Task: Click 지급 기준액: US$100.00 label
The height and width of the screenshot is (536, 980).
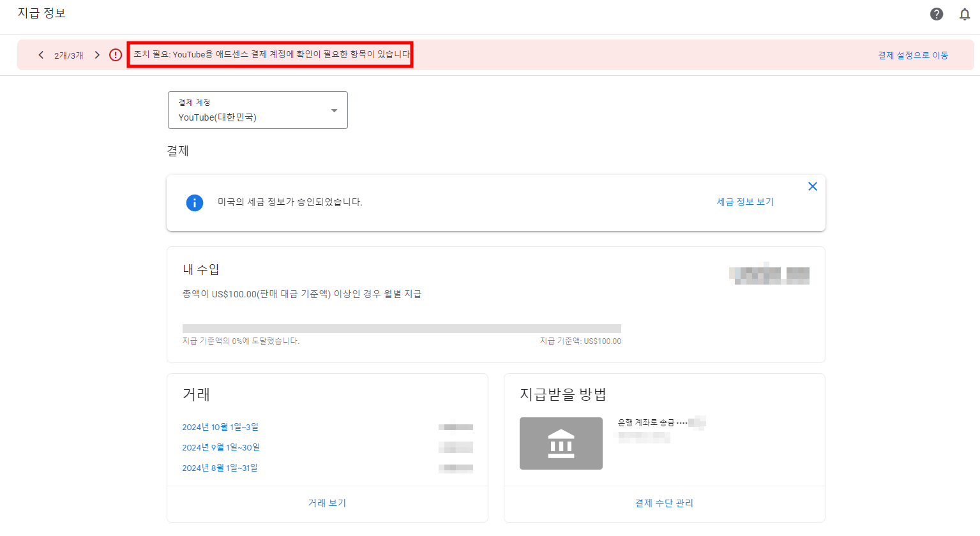Action: [x=580, y=341]
